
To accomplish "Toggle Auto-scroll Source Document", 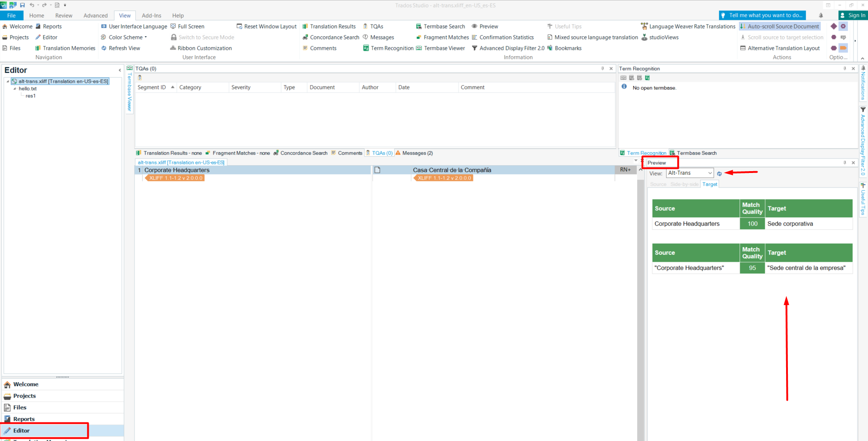I will tap(779, 26).
